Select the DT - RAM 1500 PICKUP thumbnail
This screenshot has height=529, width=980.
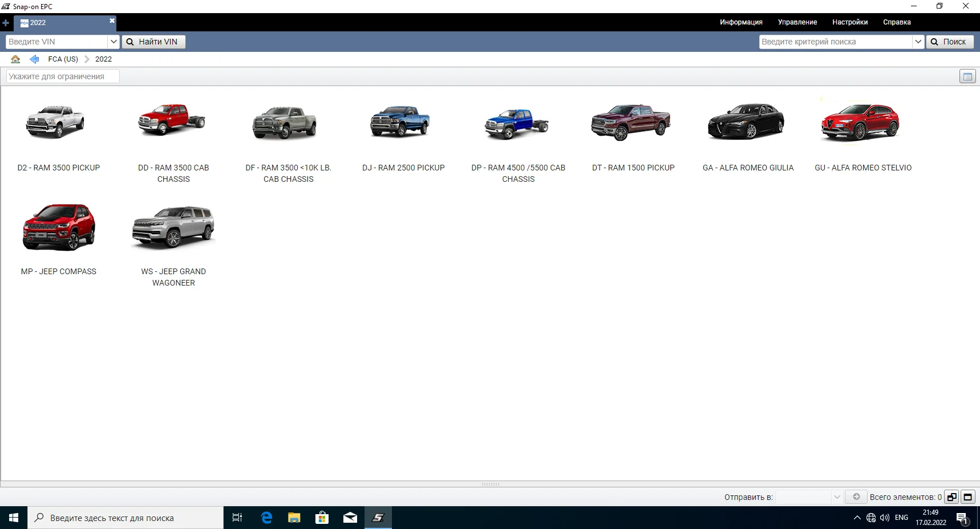[630, 123]
